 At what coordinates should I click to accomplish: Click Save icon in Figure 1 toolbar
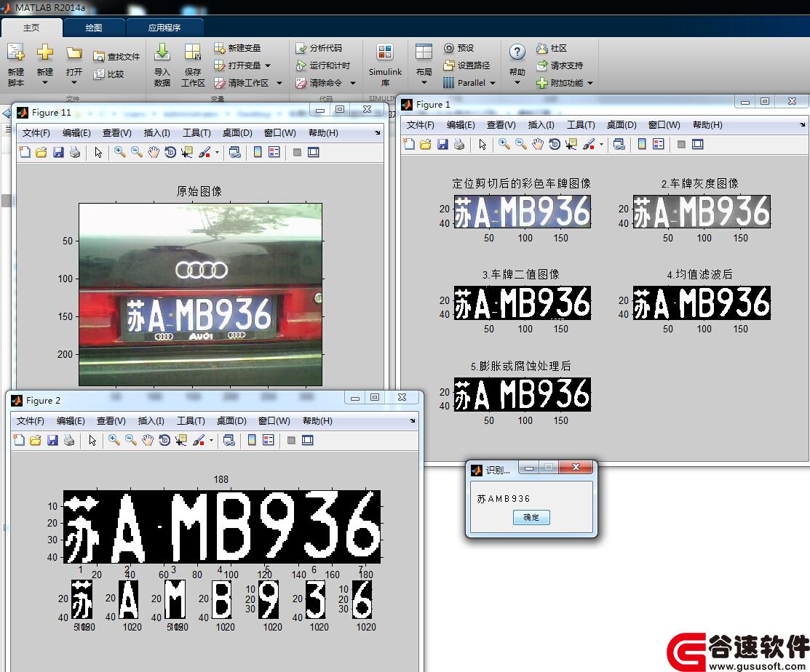point(442,144)
